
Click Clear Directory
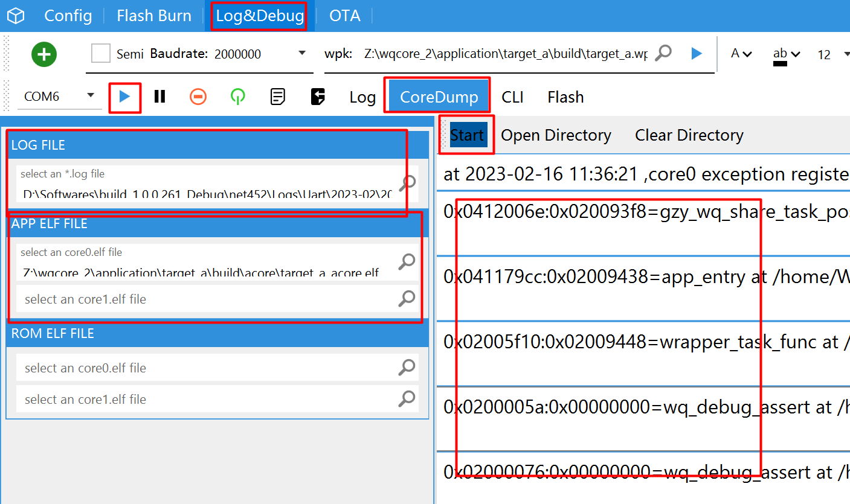[689, 135]
